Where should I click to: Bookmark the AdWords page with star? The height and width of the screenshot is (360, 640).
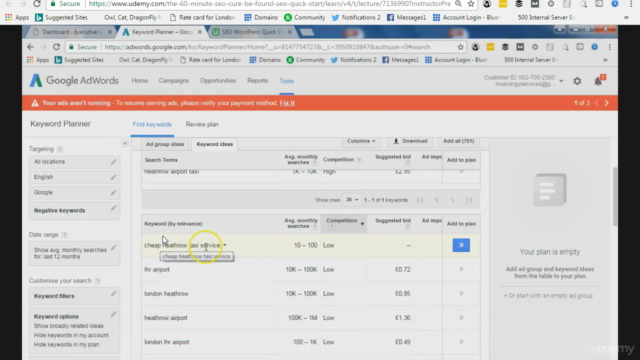(x=460, y=47)
